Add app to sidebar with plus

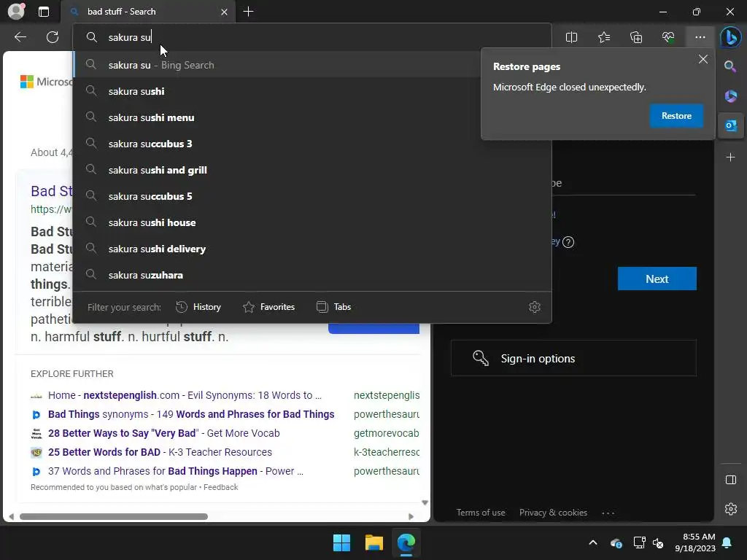pyautogui.click(x=730, y=157)
